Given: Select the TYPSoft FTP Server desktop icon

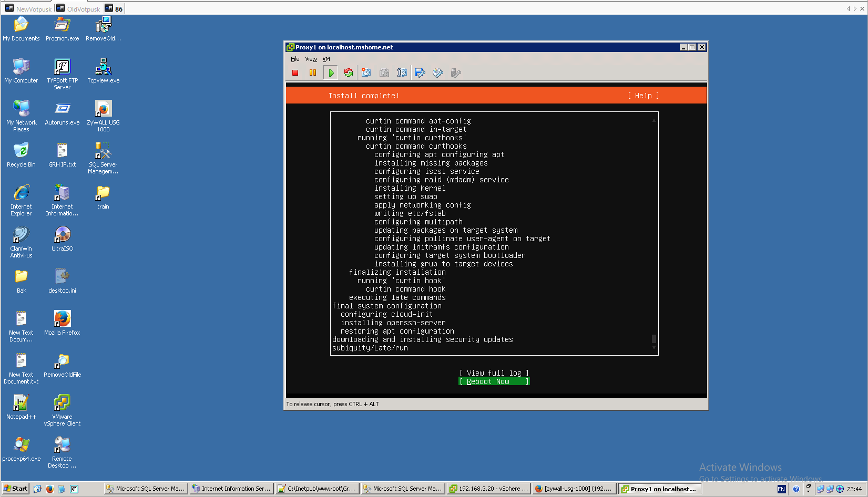Looking at the screenshot, I should (63, 74).
